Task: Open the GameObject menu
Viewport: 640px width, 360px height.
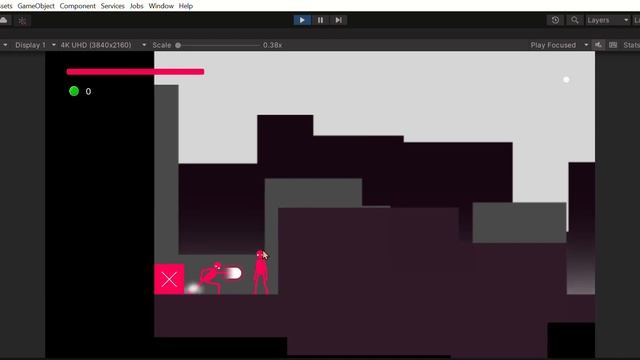Action: pyautogui.click(x=36, y=6)
